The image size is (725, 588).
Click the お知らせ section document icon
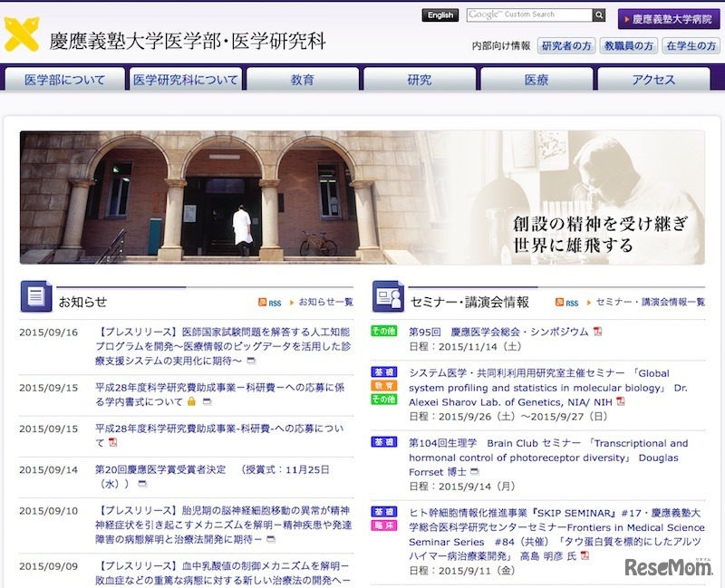(x=35, y=298)
